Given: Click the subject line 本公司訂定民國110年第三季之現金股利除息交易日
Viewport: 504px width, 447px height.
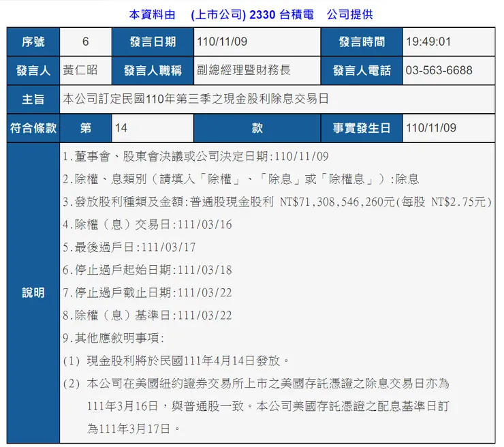Looking at the screenshot, I should coord(195,99).
